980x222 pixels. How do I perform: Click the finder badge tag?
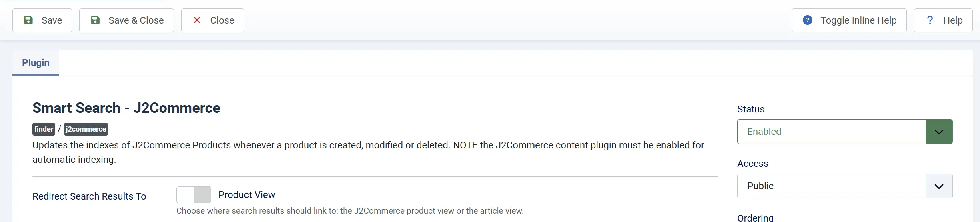(x=44, y=129)
